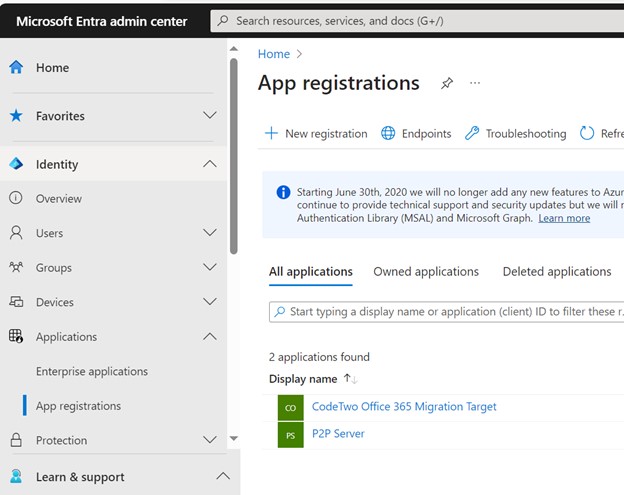The width and height of the screenshot is (624, 495).
Task: Click the Favorites label in sidebar
Action: pos(60,116)
